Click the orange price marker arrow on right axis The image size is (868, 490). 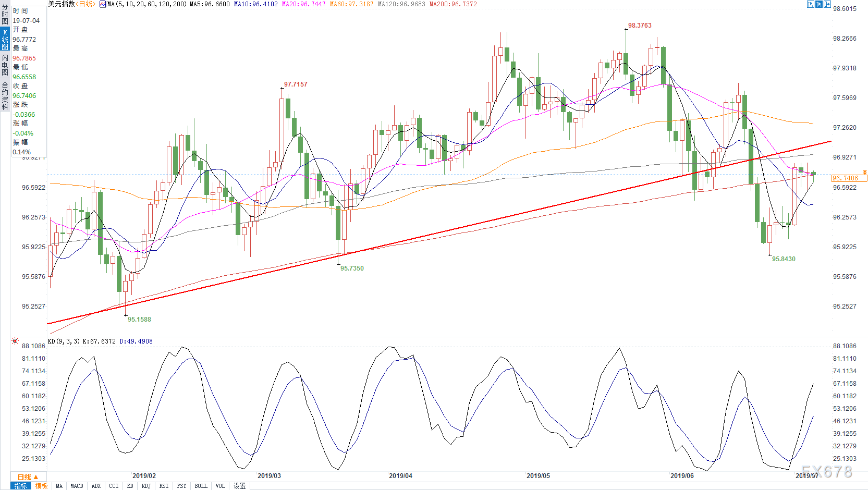point(864,172)
